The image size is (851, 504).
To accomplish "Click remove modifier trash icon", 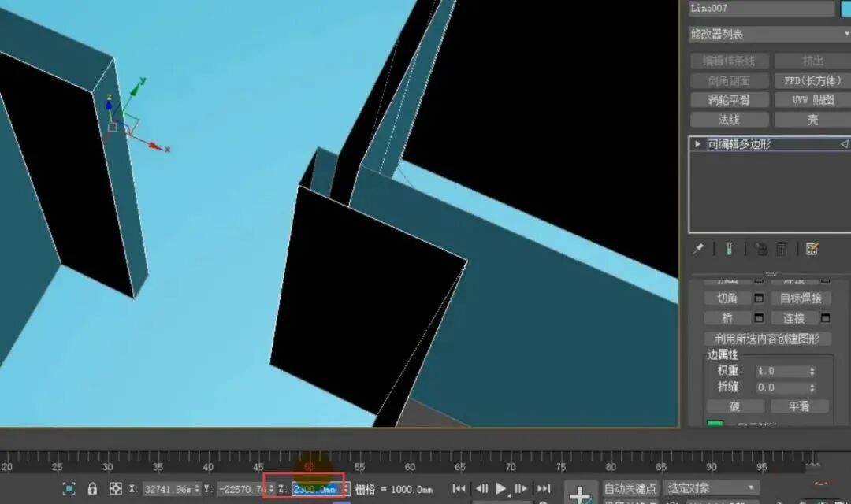I will (x=782, y=249).
